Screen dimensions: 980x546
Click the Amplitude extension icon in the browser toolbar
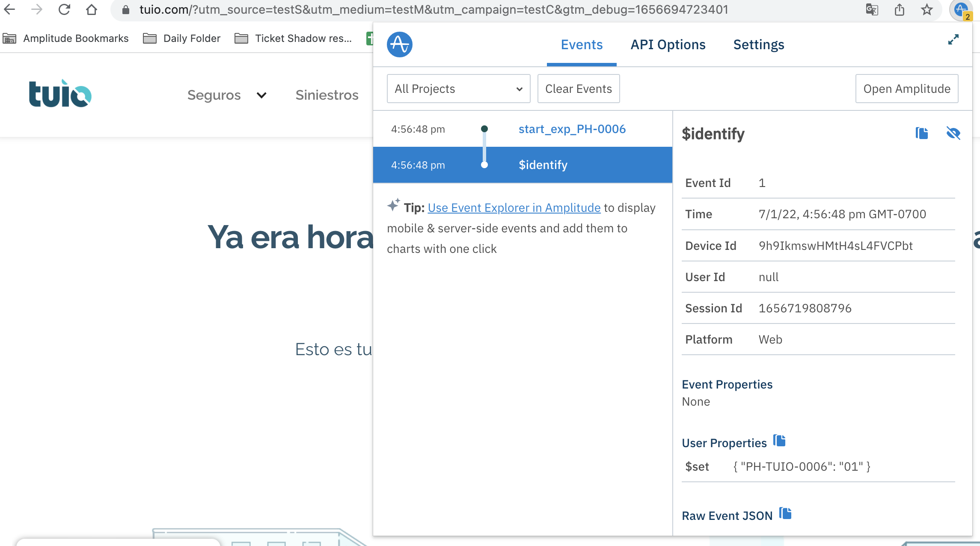tap(961, 9)
